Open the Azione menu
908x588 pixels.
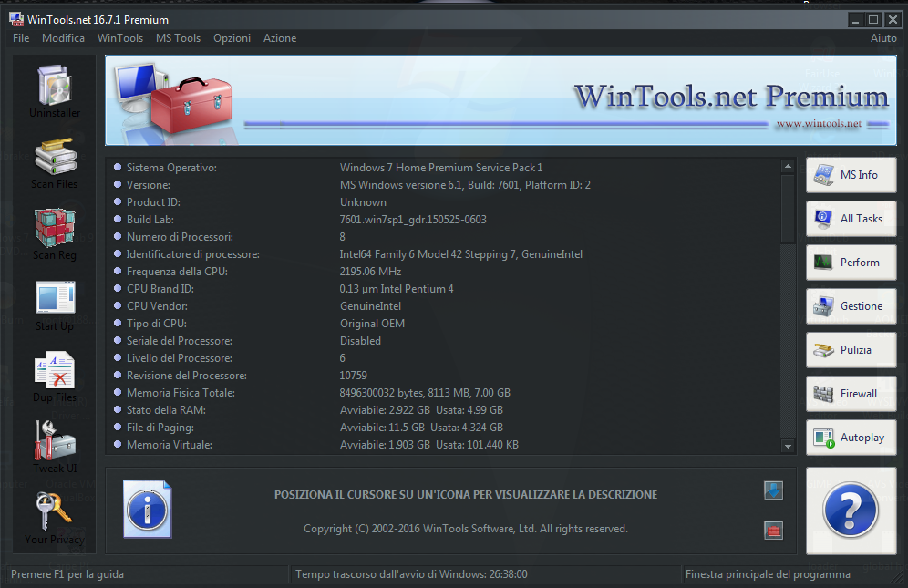coord(280,38)
